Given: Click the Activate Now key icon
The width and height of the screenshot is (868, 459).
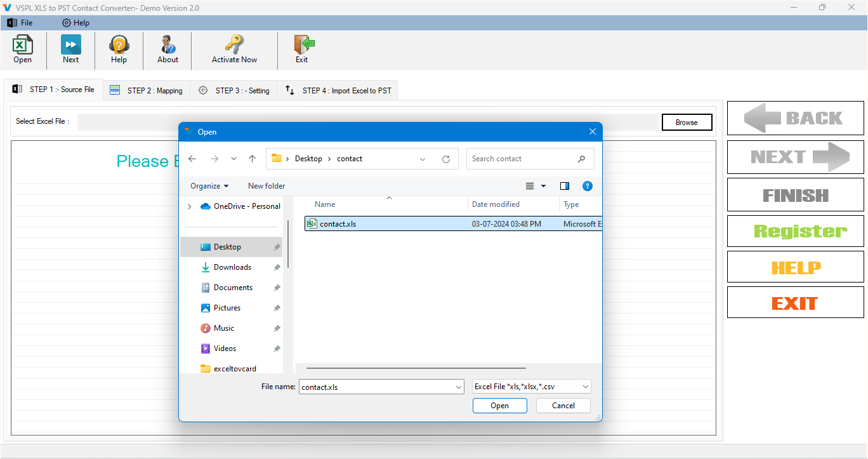Looking at the screenshot, I should (234, 44).
